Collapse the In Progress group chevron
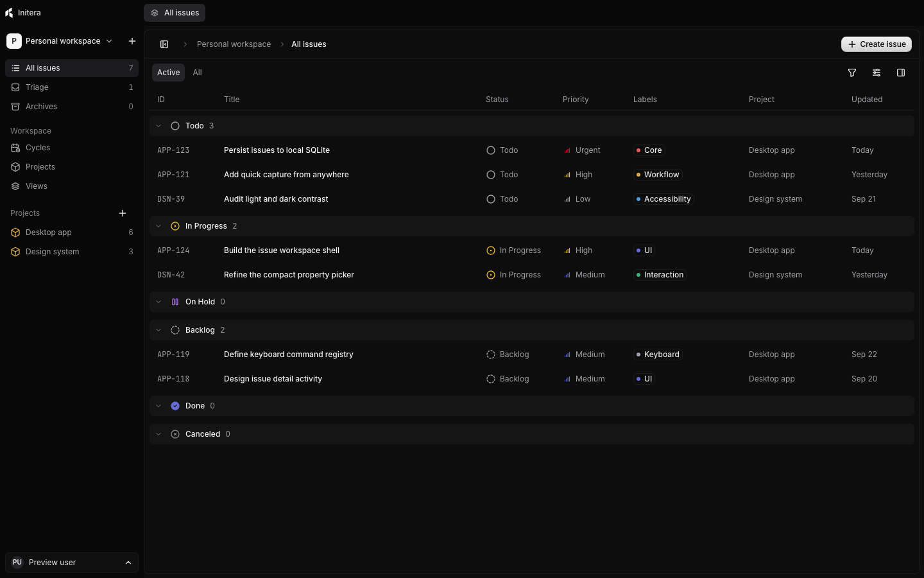This screenshot has width=924, height=578. click(158, 226)
